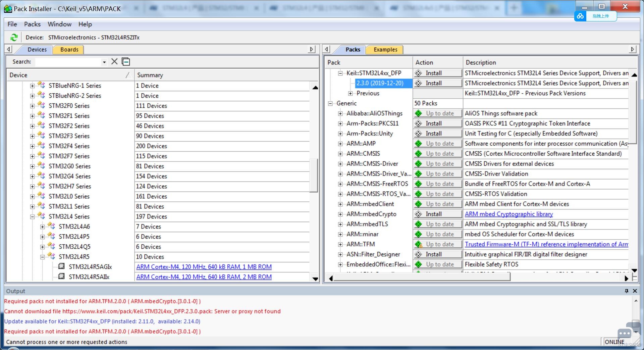
Task: Expand the STM32F7 Series node
Action: (33, 156)
